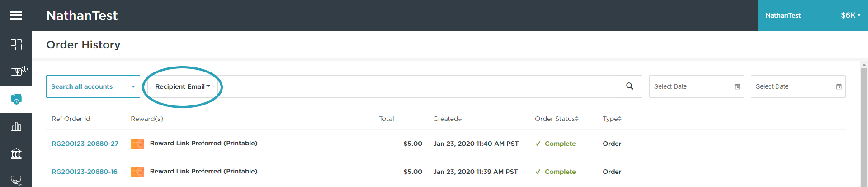
Task: Open the first date calendar icon
Action: pos(737,87)
